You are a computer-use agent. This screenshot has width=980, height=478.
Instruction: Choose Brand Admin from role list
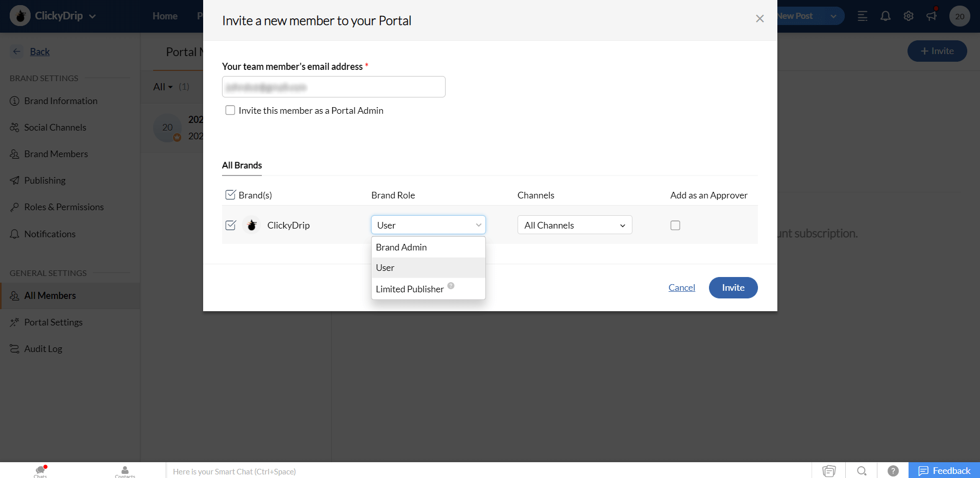[428, 247]
